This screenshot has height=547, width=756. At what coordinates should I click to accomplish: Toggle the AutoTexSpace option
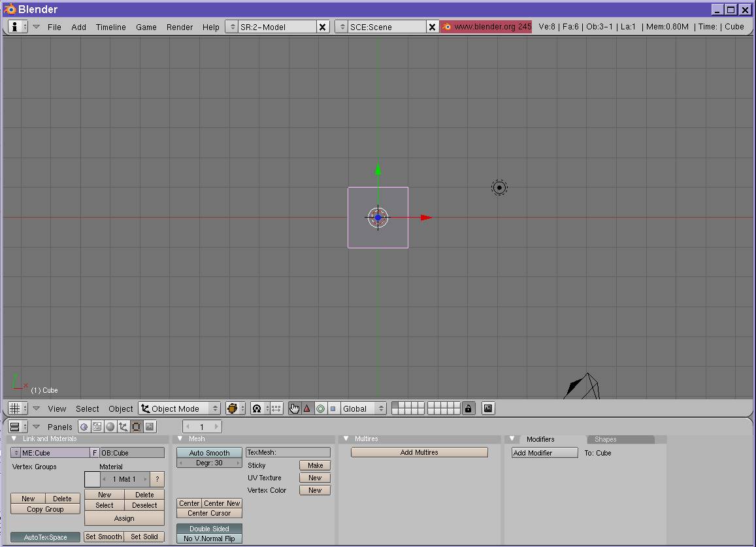45,537
